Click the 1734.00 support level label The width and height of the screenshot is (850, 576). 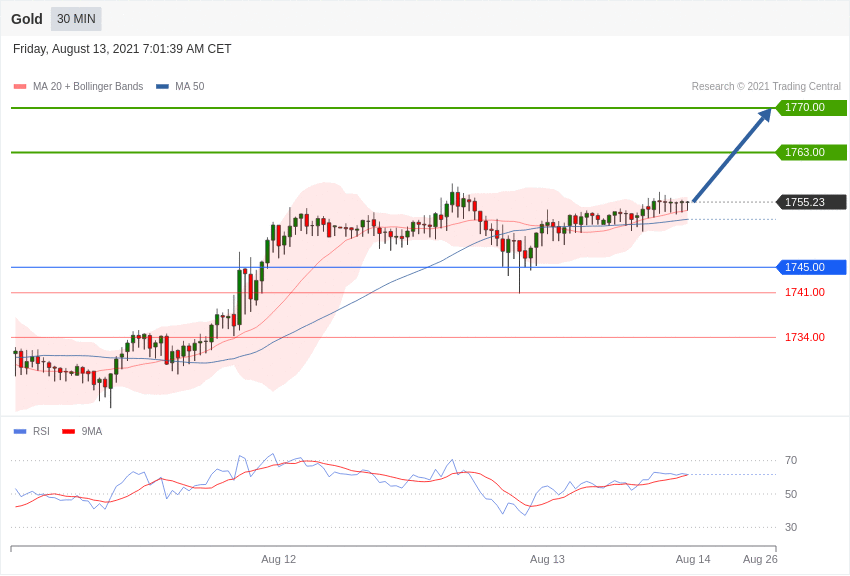pos(804,337)
